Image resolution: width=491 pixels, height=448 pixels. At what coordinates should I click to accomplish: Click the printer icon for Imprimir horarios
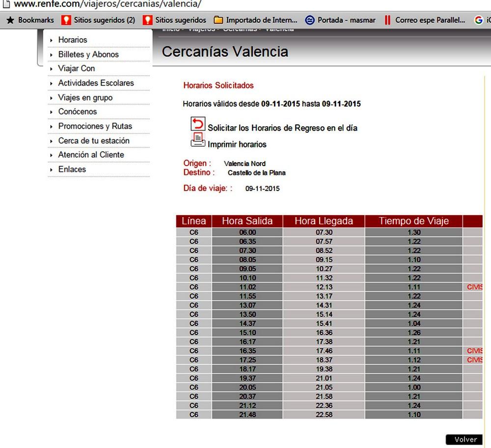click(x=197, y=140)
